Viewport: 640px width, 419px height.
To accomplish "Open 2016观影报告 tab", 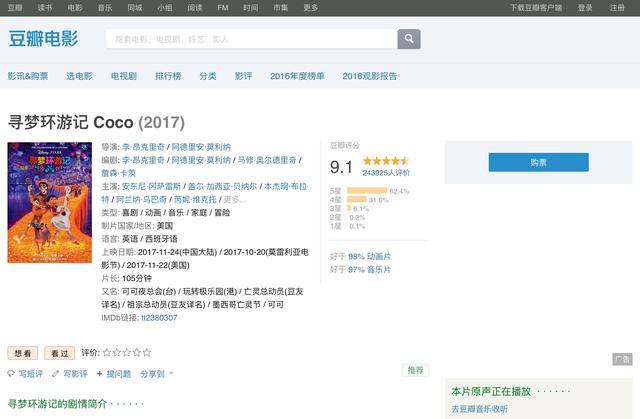I will click(x=370, y=76).
